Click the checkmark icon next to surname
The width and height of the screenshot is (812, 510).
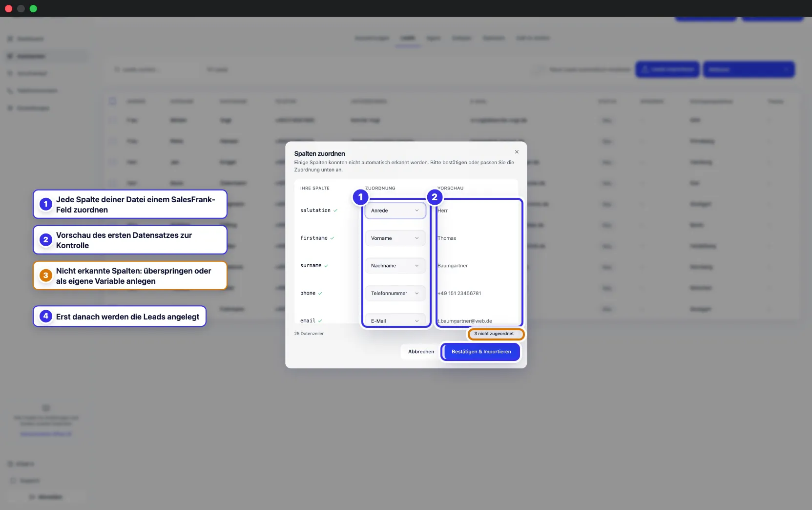tap(326, 266)
